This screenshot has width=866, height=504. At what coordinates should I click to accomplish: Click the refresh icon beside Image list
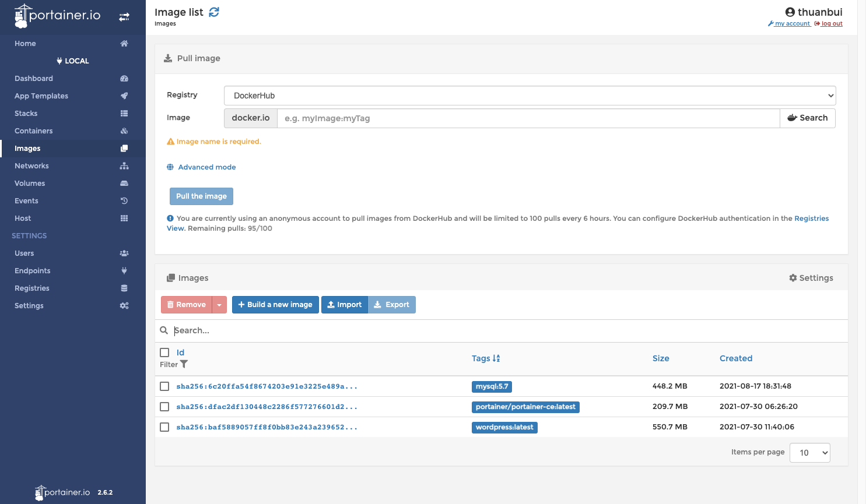(x=214, y=12)
